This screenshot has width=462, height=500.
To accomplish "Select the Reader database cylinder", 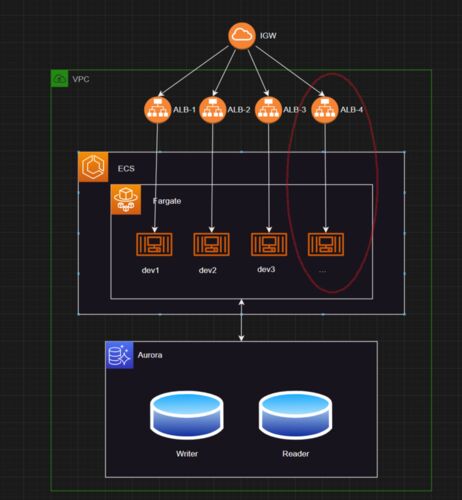I will [295, 416].
